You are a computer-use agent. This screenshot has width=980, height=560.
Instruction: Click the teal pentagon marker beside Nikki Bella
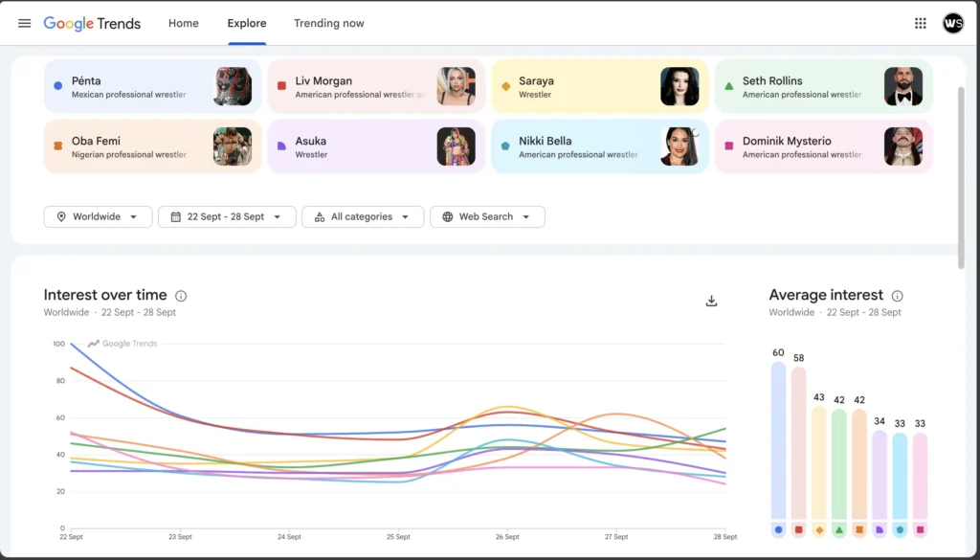[505, 146]
